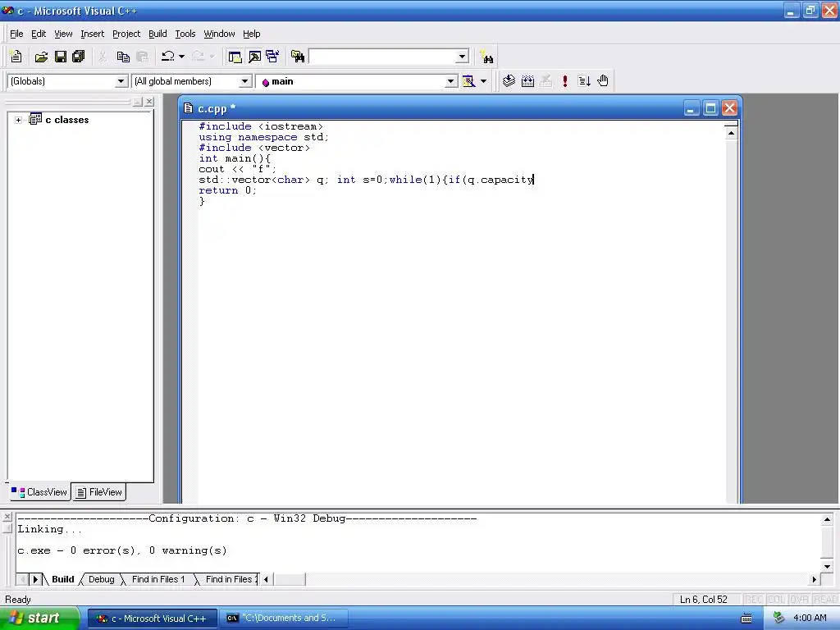Show the Output window icon

pyautogui.click(x=254, y=57)
